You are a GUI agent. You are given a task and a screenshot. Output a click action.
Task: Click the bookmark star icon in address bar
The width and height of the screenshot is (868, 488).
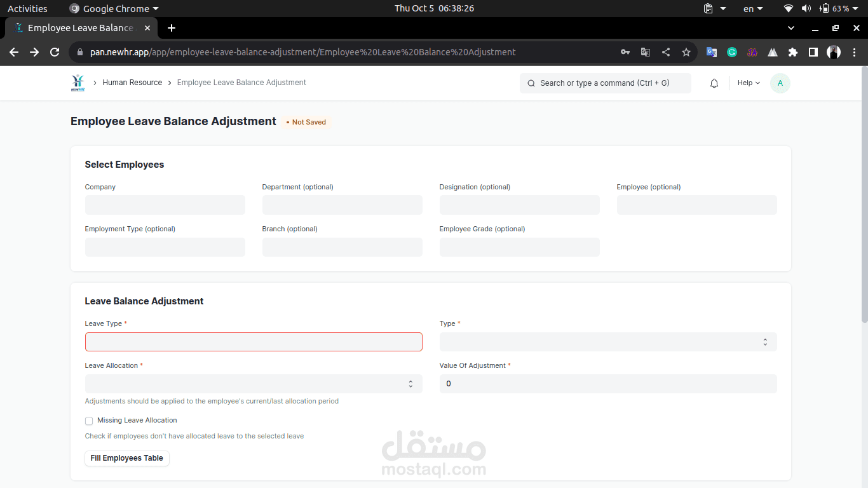(x=686, y=52)
